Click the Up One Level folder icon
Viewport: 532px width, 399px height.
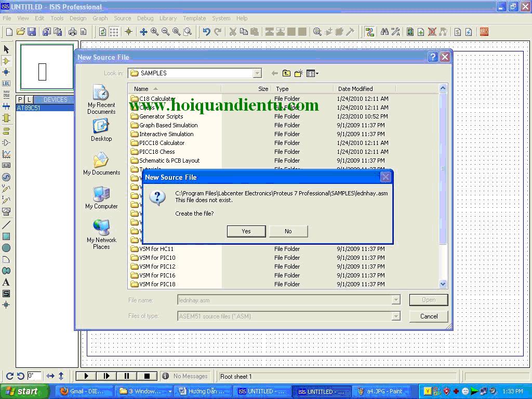[286, 73]
